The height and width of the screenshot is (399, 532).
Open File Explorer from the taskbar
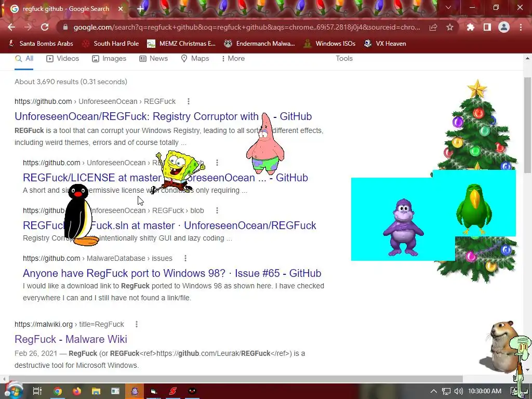96,391
